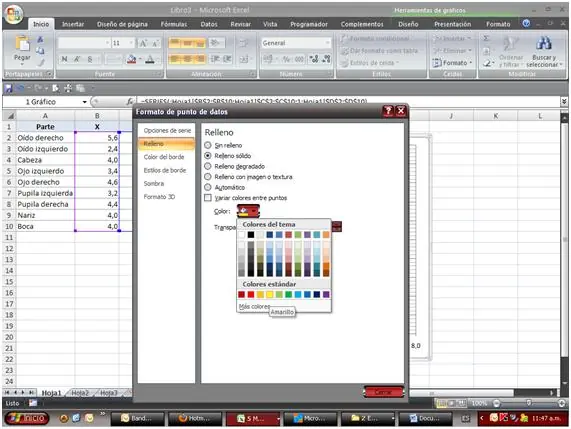Open Buscar y seleccionar binoculars icon
The width and height of the screenshot is (571, 429).
click(543, 44)
